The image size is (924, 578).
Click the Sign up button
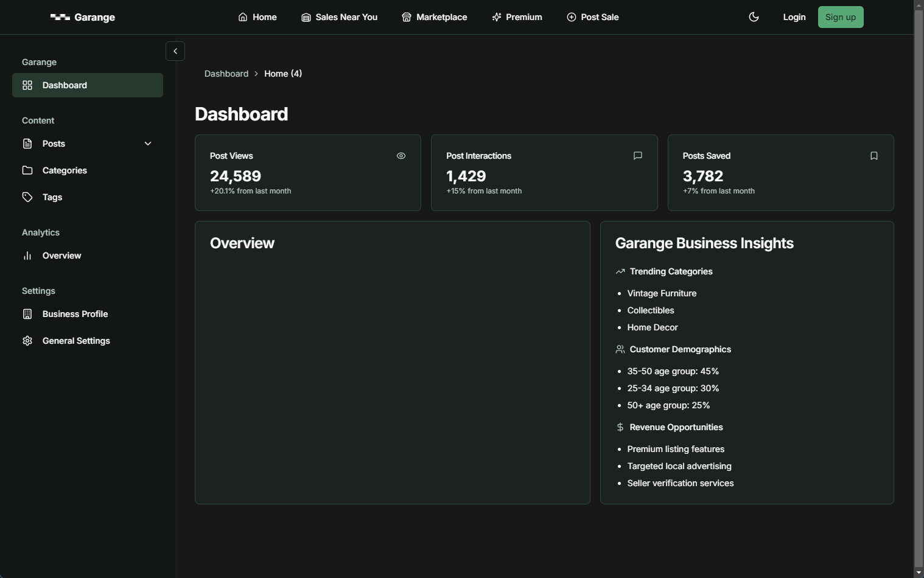[x=841, y=17]
